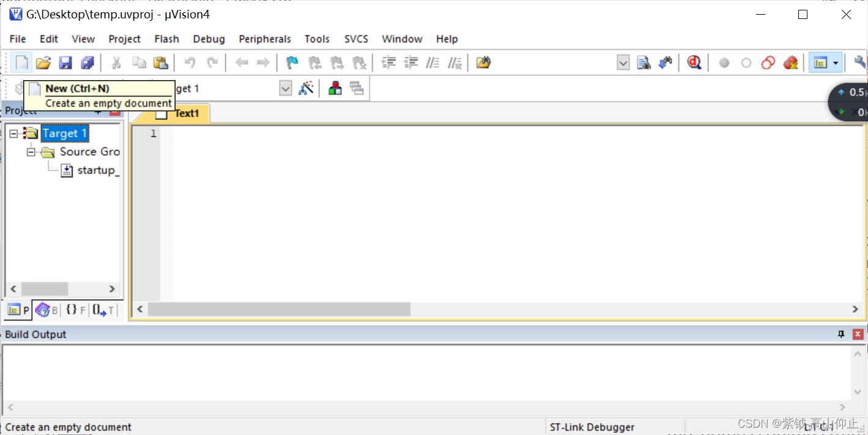Image resolution: width=868 pixels, height=435 pixels.
Task: Open Find in Files
Action: [x=484, y=62]
